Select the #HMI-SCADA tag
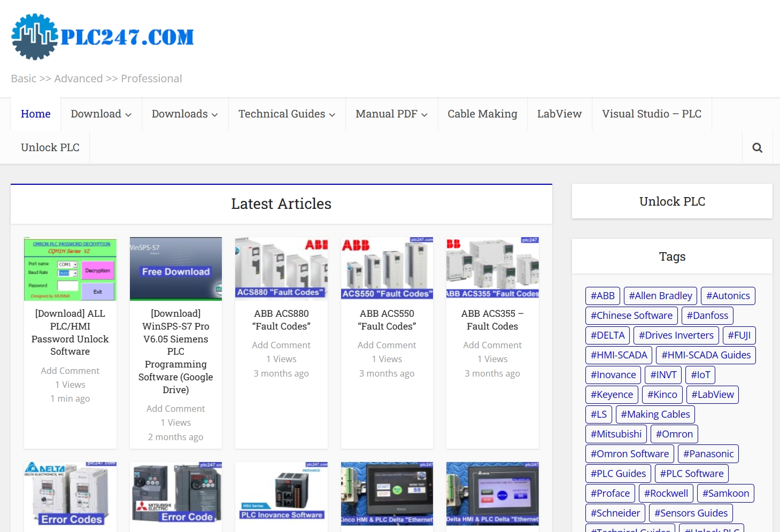The width and height of the screenshot is (780, 532). pos(619,355)
